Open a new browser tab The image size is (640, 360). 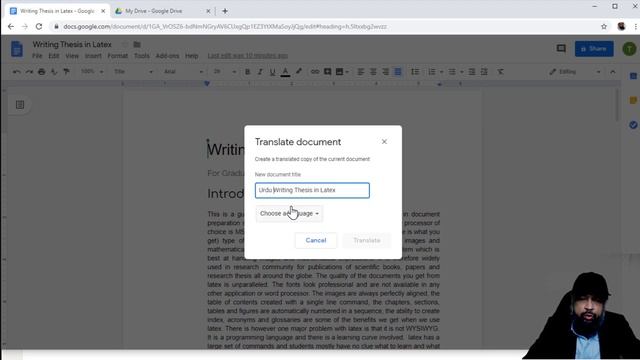(x=225, y=11)
